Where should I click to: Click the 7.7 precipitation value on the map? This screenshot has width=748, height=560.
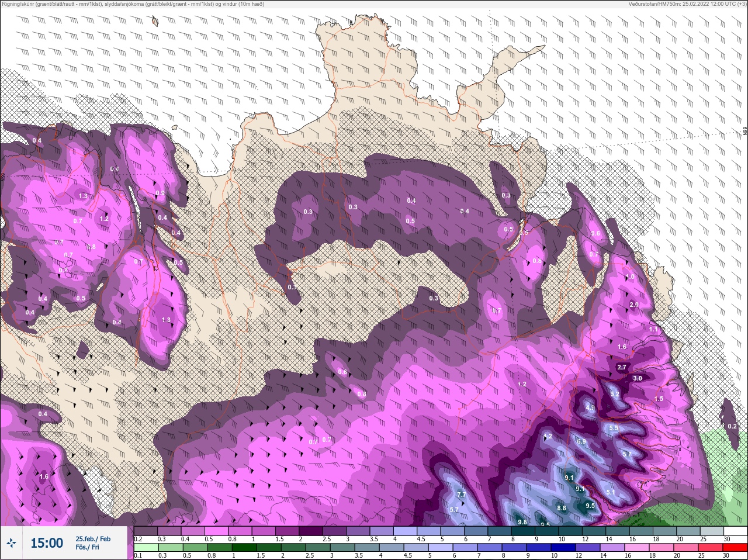(461, 495)
